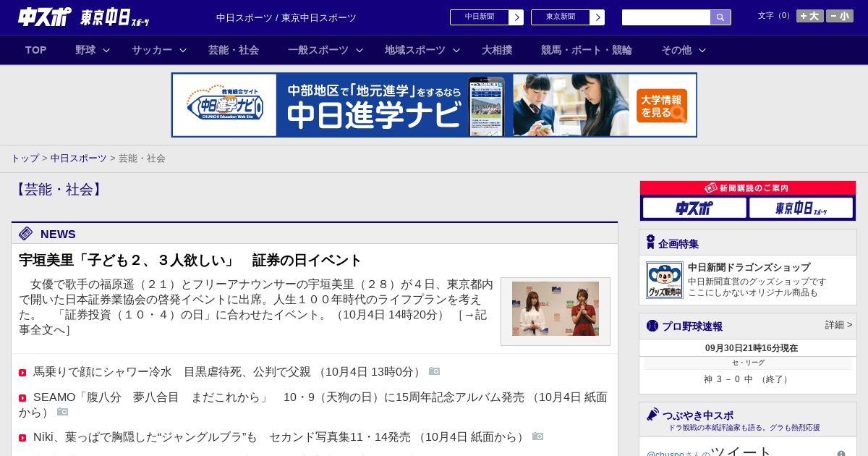The width and height of the screenshot is (868, 456).
Task: Go to TOP in navigation bar
Action: coord(36,50)
